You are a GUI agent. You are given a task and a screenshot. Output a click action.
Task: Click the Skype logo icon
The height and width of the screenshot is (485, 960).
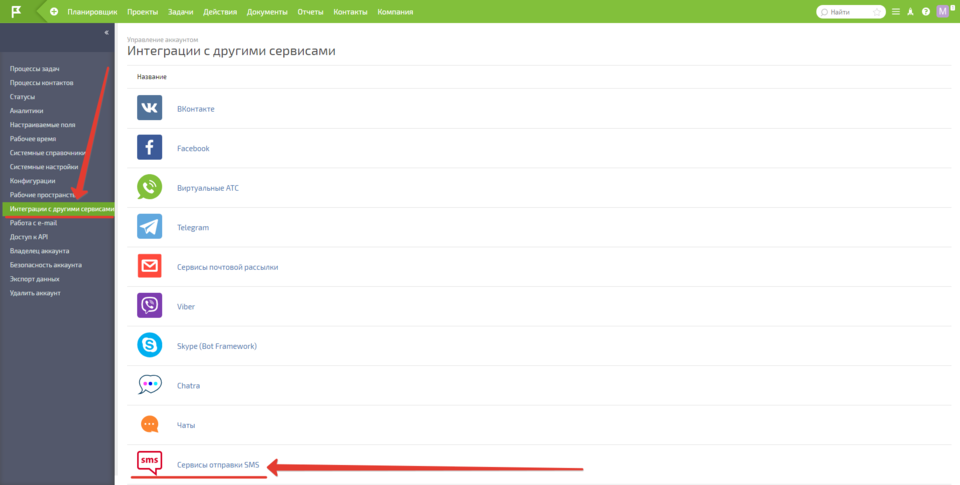pyautogui.click(x=149, y=345)
